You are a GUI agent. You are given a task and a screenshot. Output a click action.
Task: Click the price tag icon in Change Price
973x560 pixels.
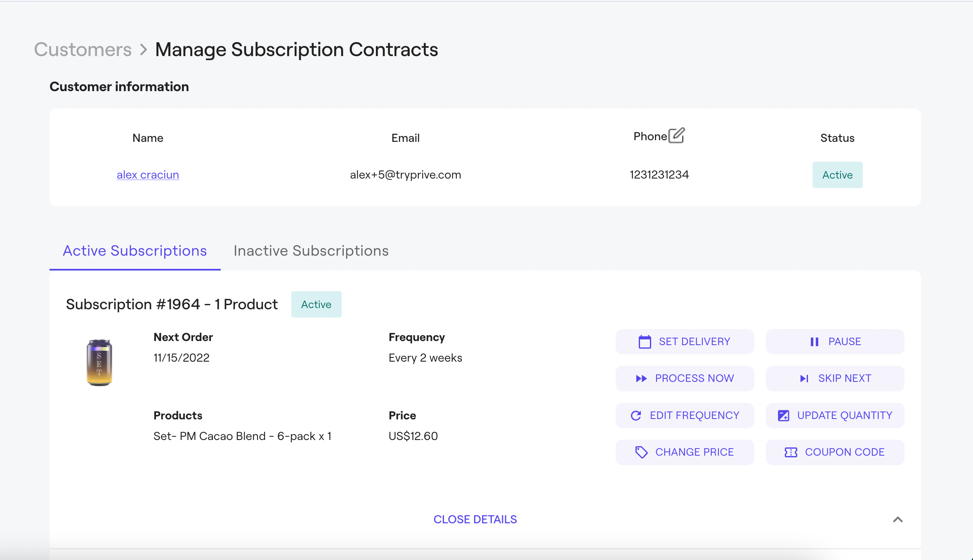tap(641, 452)
